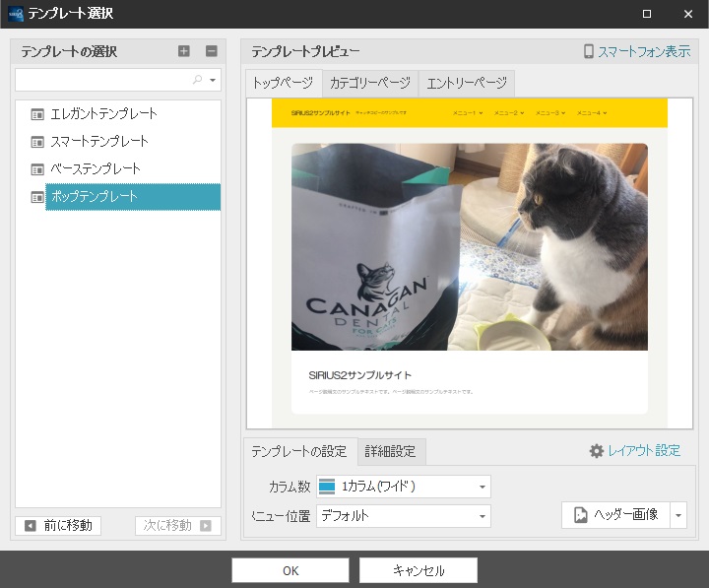Maximize the テンプレート選択 window

click(x=647, y=14)
